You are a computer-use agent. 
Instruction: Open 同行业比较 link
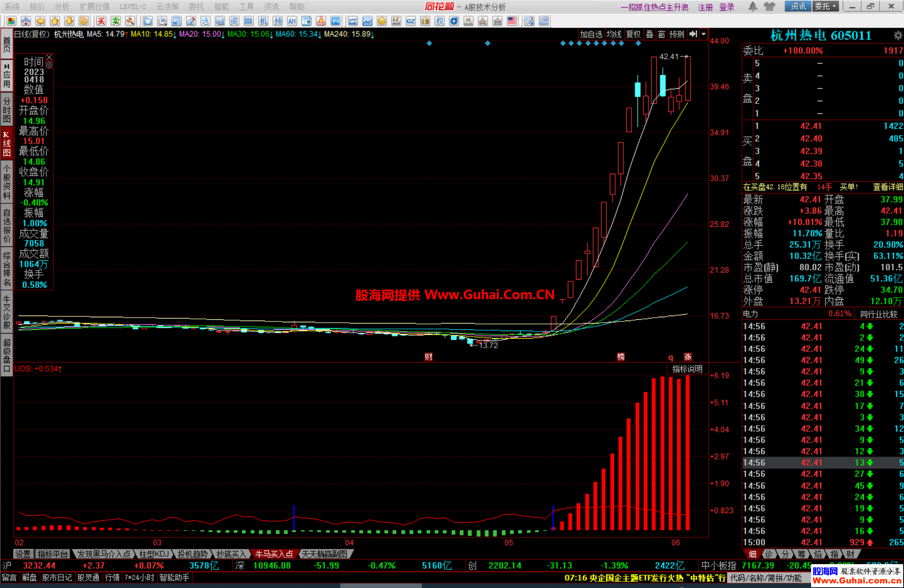(x=878, y=314)
